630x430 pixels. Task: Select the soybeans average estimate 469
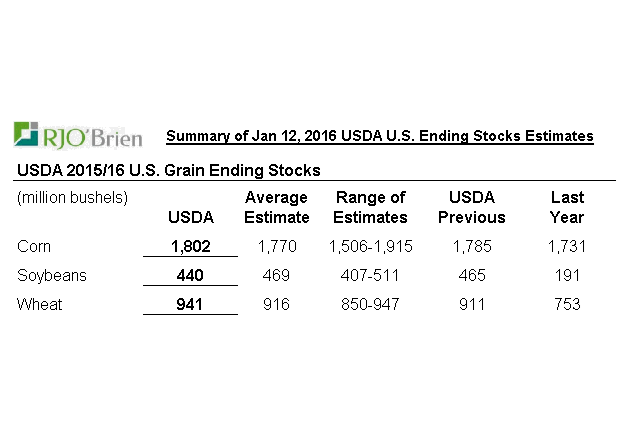tap(275, 275)
